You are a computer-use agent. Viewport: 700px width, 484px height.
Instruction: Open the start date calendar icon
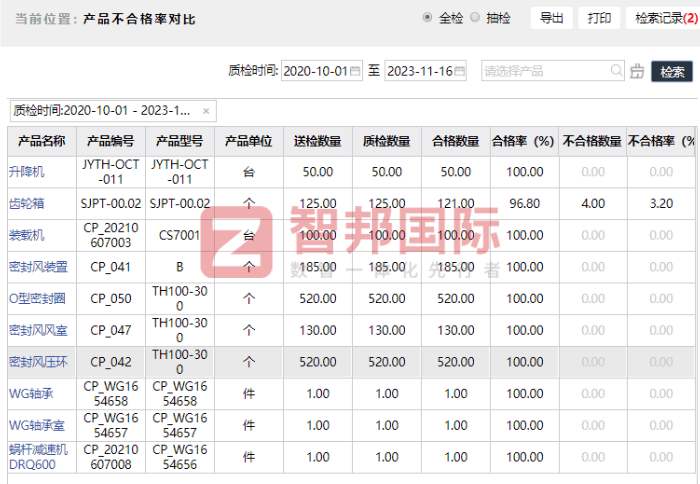click(354, 72)
